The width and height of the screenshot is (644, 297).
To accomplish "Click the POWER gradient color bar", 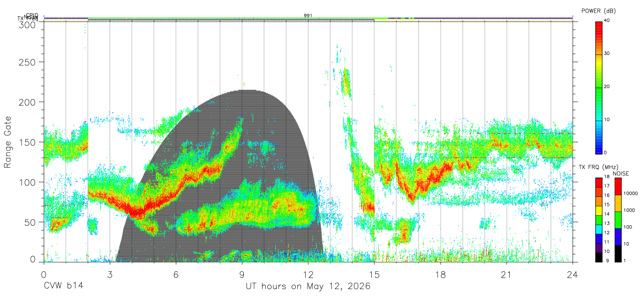I will coord(598,87).
